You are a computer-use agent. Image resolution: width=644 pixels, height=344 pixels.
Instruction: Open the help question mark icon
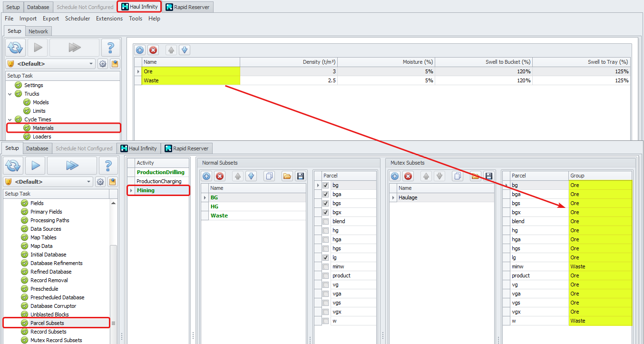coord(111,48)
